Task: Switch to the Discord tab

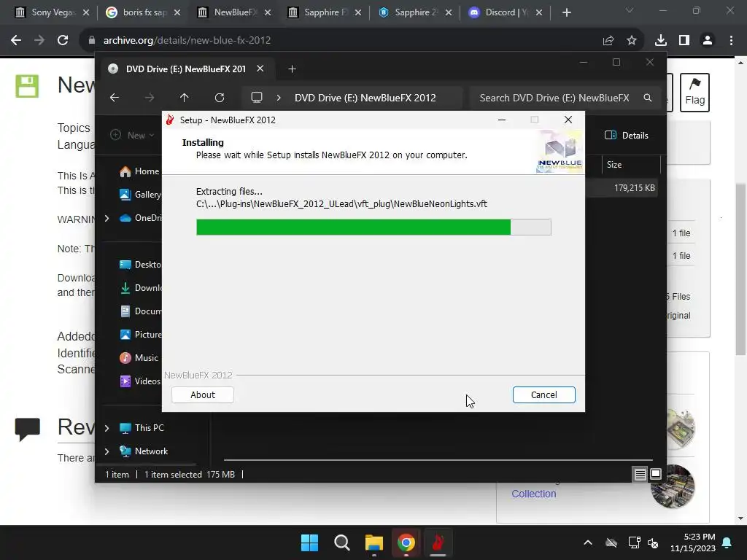Action: point(506,12)
